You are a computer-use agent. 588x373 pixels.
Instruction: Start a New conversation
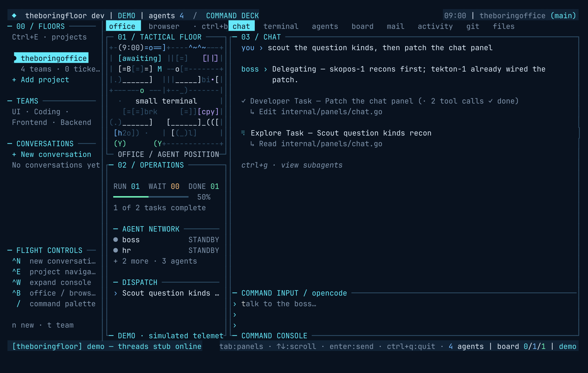point(52,154)
